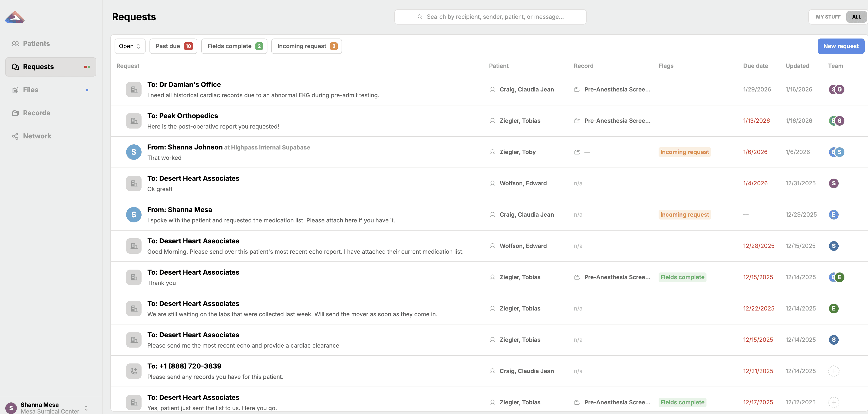This screenshot has width=868, height=414.
Task: Open the Pre-Anesthesia record folder icon for Craig, Claudia Jean
Action: click(577, 89)
